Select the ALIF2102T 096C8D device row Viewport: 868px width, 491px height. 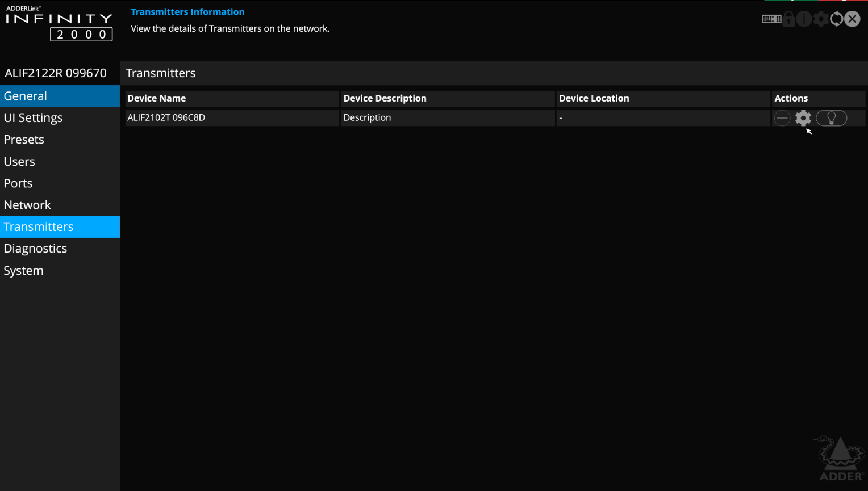232,118
